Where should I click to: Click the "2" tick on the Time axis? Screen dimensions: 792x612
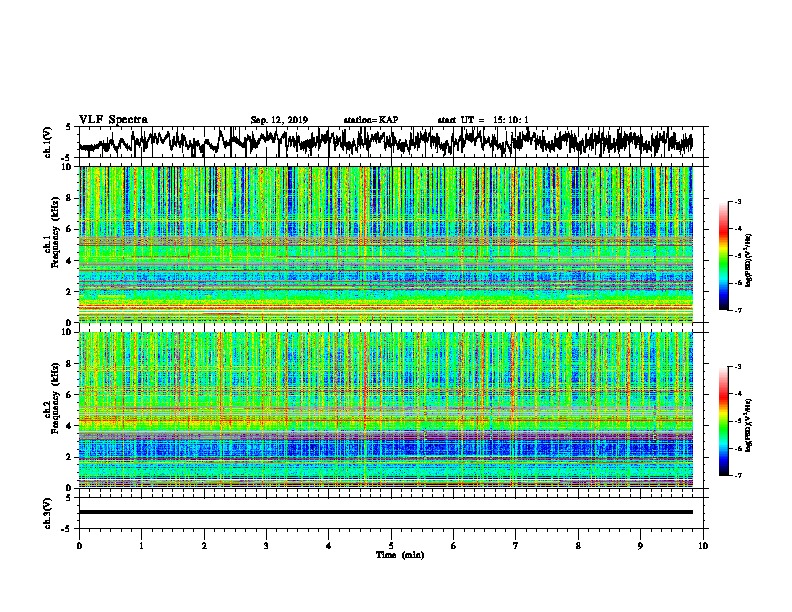point(204,546)
